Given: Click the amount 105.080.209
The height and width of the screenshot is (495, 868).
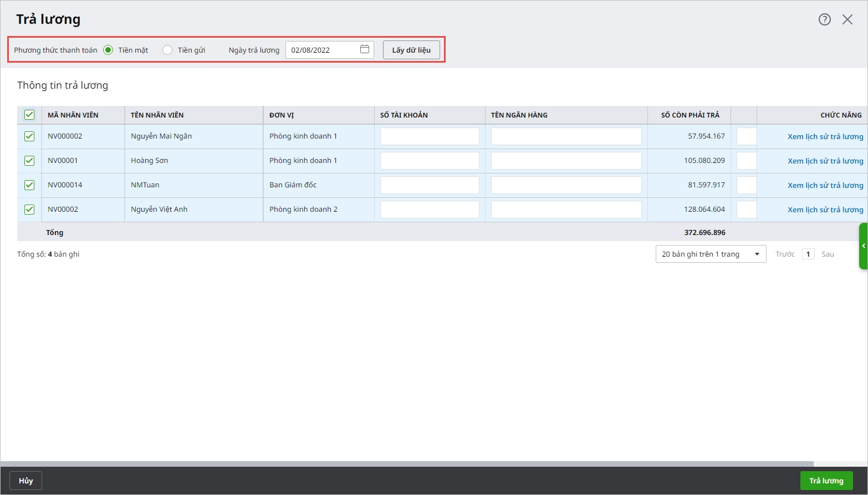Looking at the screenshot, I should click(704, 161).
